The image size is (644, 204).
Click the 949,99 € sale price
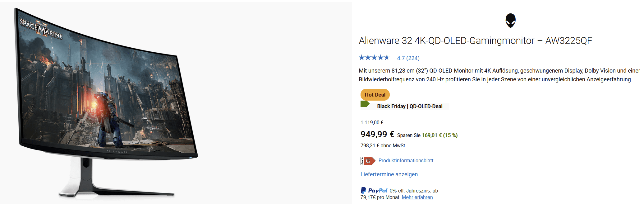[377, 134]
